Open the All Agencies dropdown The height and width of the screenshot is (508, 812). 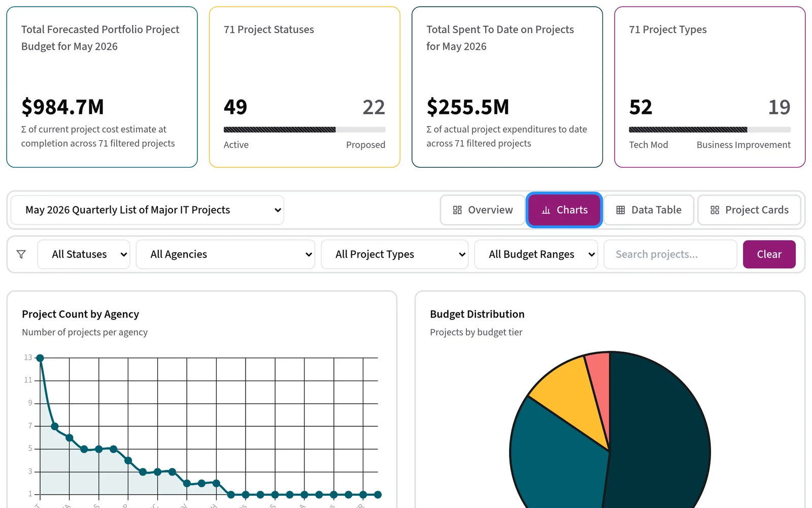[225, 255]
